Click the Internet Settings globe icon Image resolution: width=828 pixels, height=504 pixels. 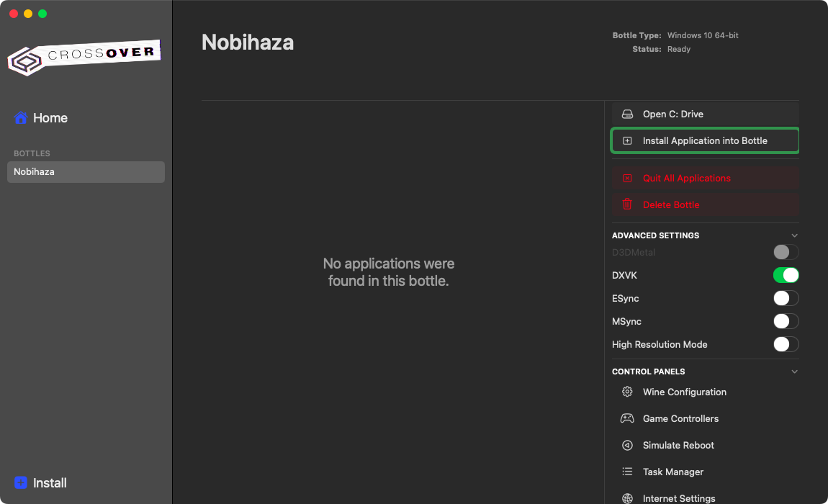pyautogui.click(x=627, y=498)
